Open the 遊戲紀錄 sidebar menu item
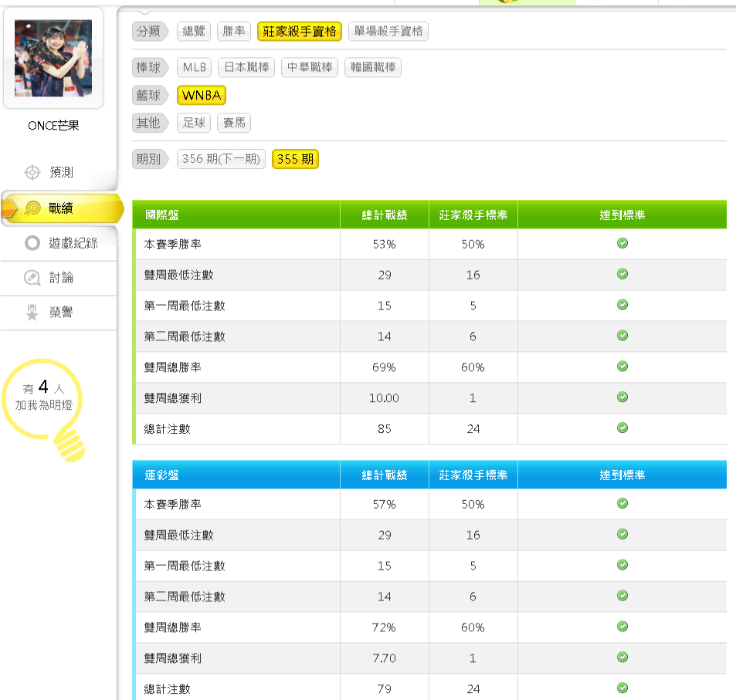This screenshot has width=736, height=700. coord(59,243)
